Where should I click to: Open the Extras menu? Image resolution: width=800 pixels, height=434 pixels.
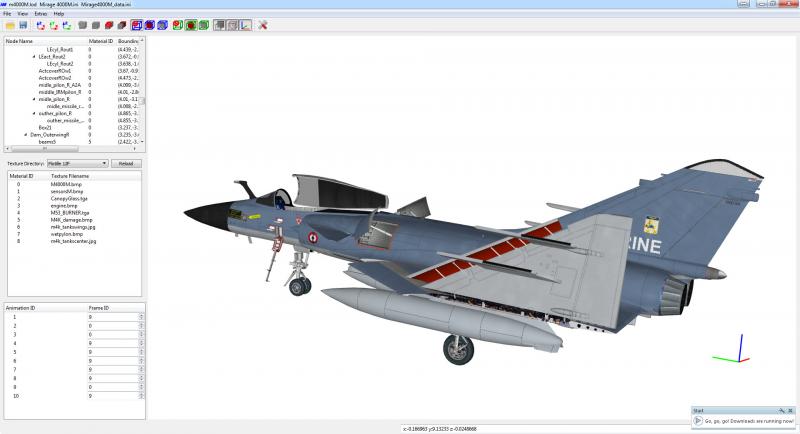[40, 14]
